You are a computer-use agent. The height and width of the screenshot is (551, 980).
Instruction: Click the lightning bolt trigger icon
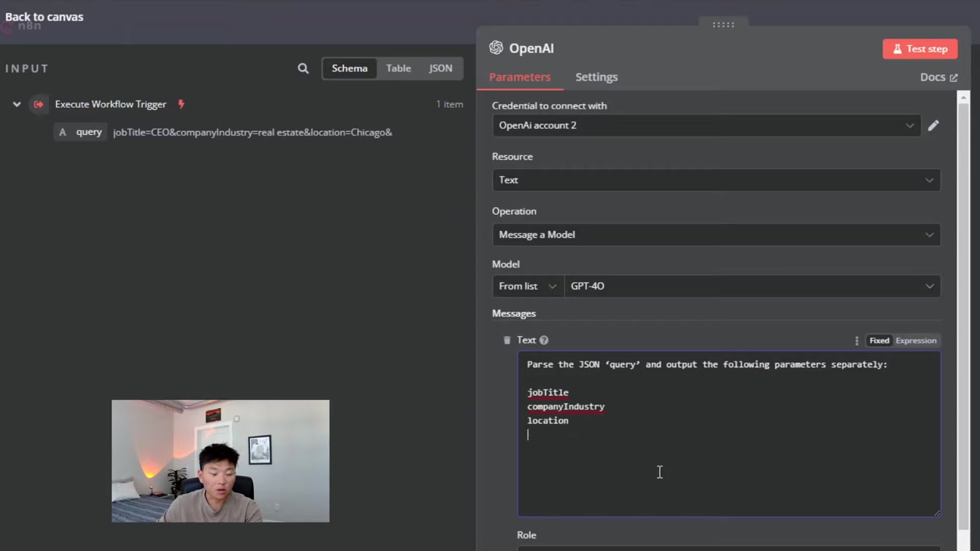[182, 104]
